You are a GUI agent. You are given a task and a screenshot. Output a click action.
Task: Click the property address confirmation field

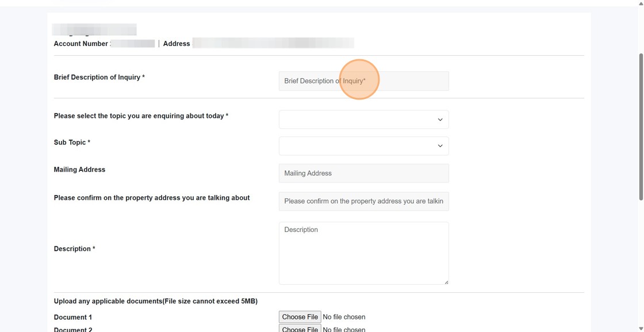pos(363,201)
